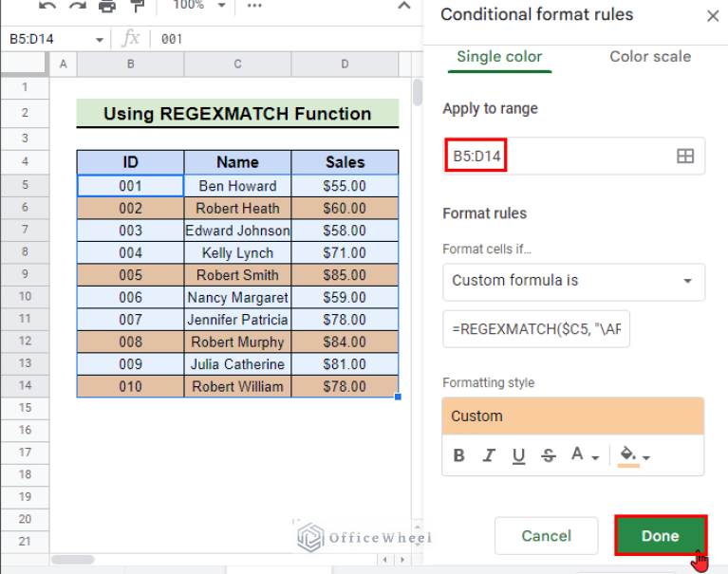The height and width of the screenshot is (574, 728).
Task: Toggle italic in formatting style
Action: pyautogui.click(x=489, y=455)
